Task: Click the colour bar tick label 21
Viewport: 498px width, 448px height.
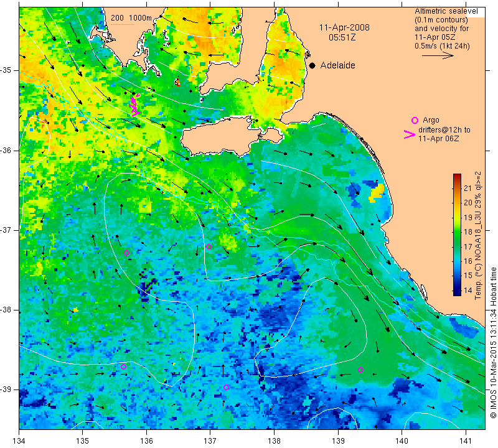Action: (x=468, y=189)
